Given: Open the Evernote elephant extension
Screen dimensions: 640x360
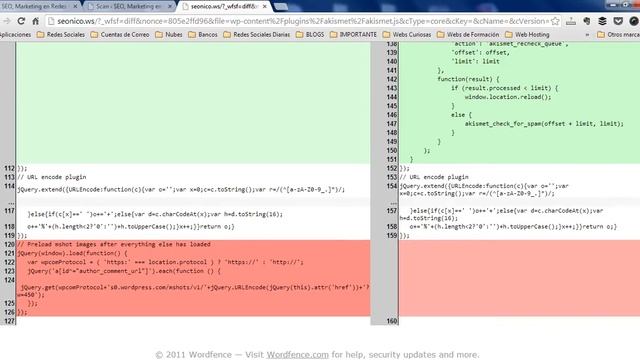Looking at the screenshot, I should [x=587, y=21].
